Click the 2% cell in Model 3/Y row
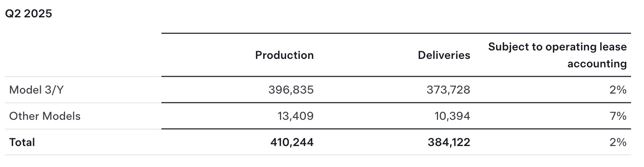Screen dimensions: 644x167 click(x=618, y=90)
